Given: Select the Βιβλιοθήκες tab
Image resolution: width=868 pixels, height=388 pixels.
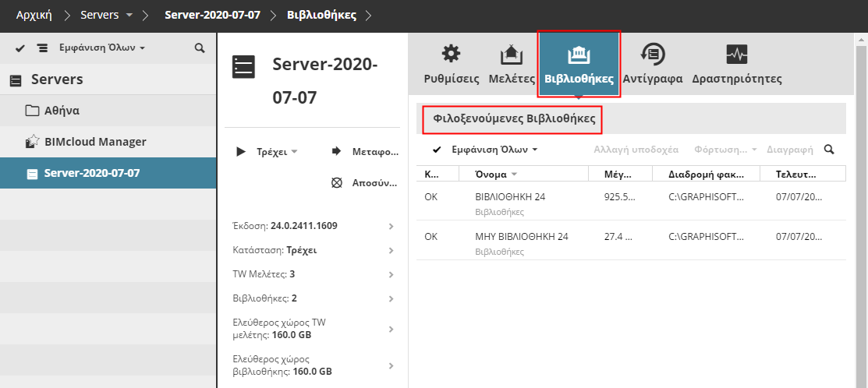Looking at the screenshot, I should click(579, 65).
